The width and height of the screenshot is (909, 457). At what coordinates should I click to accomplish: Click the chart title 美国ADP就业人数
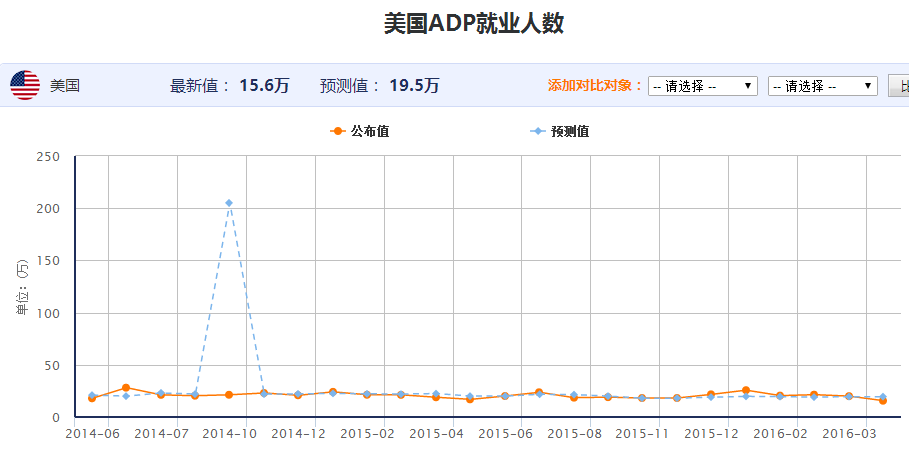coord(474,24)
